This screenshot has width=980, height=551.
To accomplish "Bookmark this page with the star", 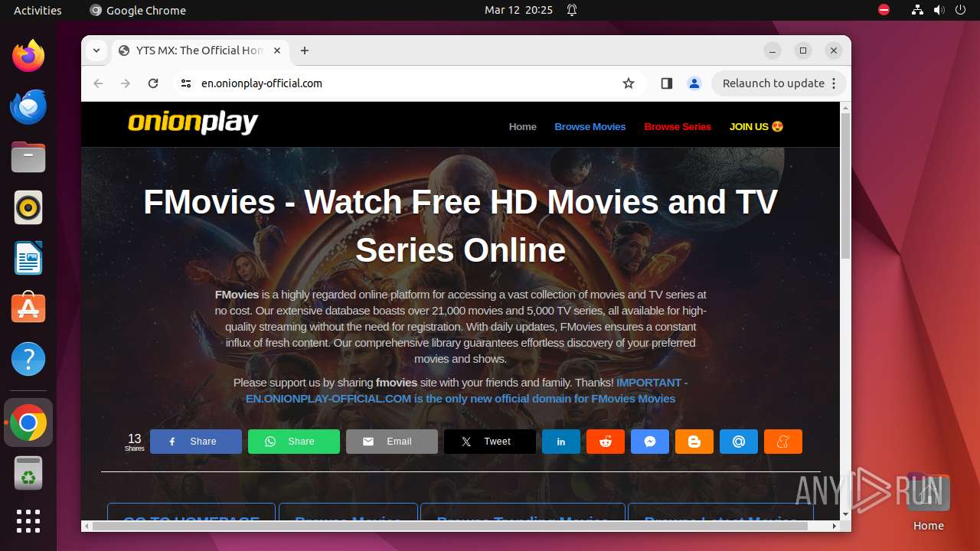I will pyautogui.click(x=629, y=83).
